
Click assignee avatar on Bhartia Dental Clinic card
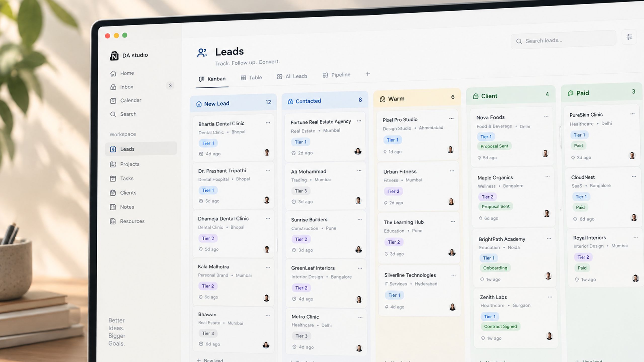[267, 152]
